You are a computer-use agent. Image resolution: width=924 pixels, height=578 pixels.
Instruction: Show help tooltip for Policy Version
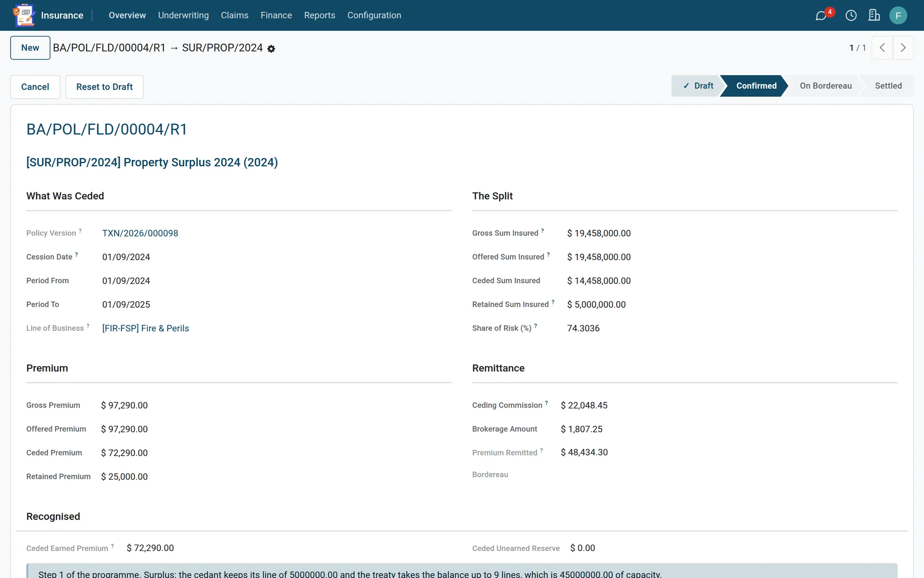(x=80, y=231)
